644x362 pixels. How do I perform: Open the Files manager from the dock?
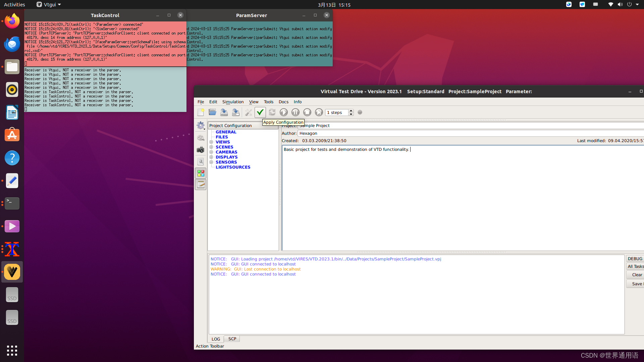coord(12,67)
